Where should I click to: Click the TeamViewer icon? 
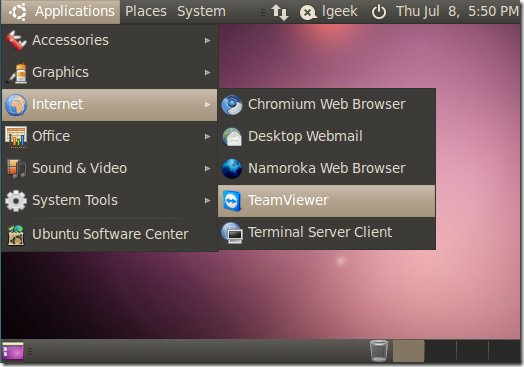pyautogui.click(x=232, y=201)
